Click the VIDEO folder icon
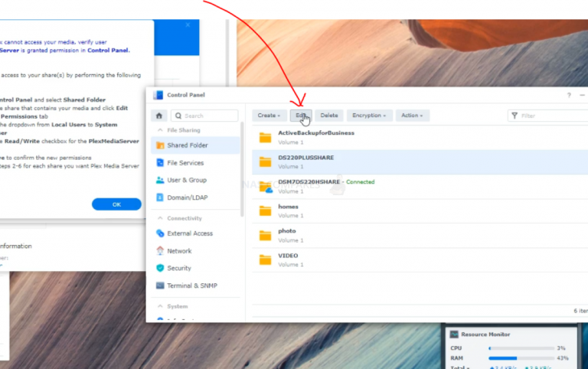The image size is (588, 369). 265,260
